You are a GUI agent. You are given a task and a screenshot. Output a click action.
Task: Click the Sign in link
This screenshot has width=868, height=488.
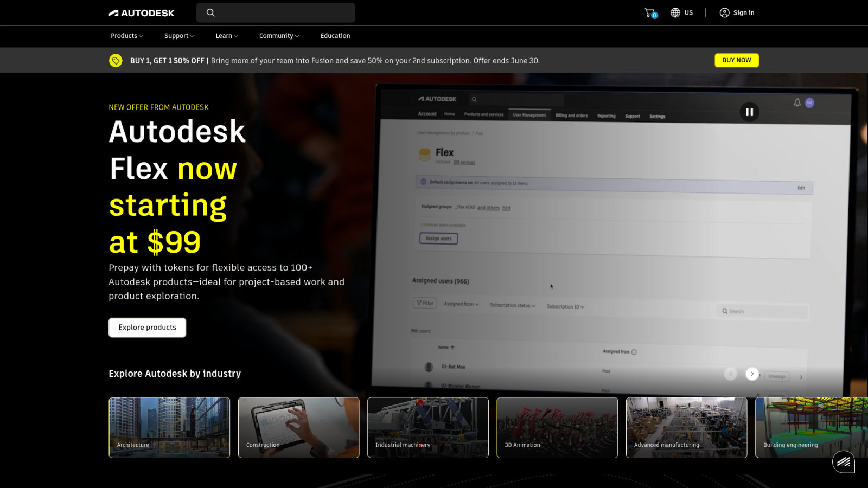pyautogui.click(x=744, y=12)
